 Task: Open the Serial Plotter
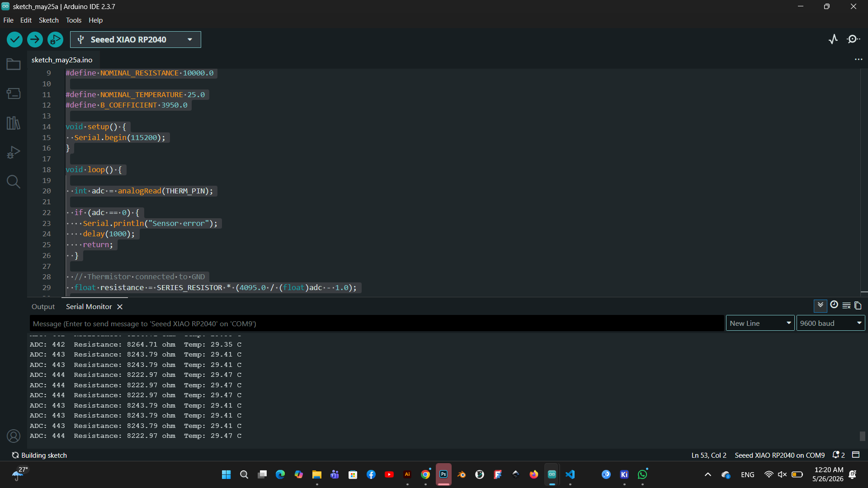click(833, 39)
